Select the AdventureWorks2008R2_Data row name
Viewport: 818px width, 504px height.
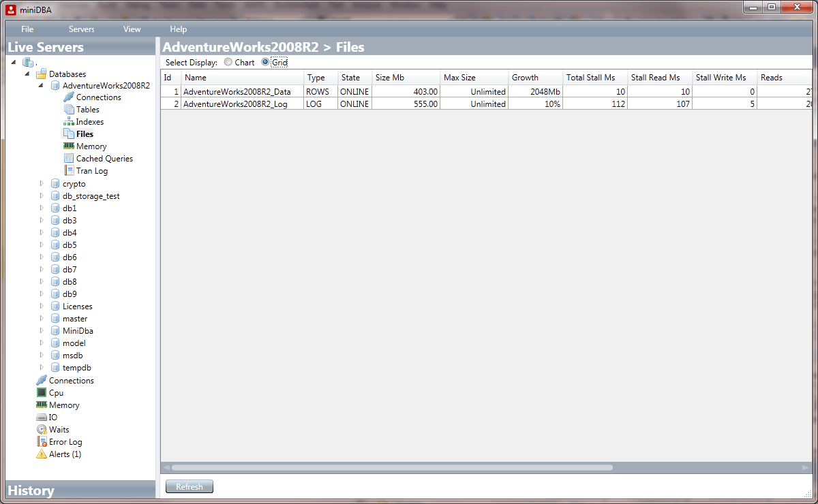point(237,92)
